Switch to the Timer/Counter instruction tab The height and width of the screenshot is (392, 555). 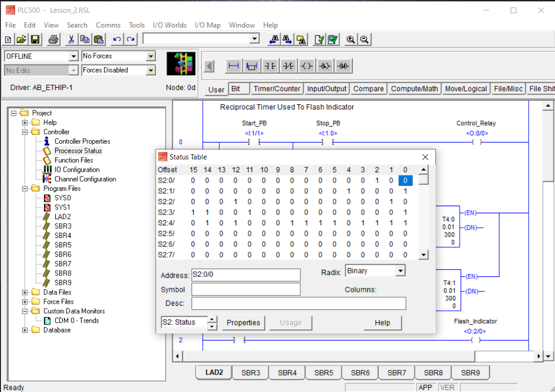(277, 89)
